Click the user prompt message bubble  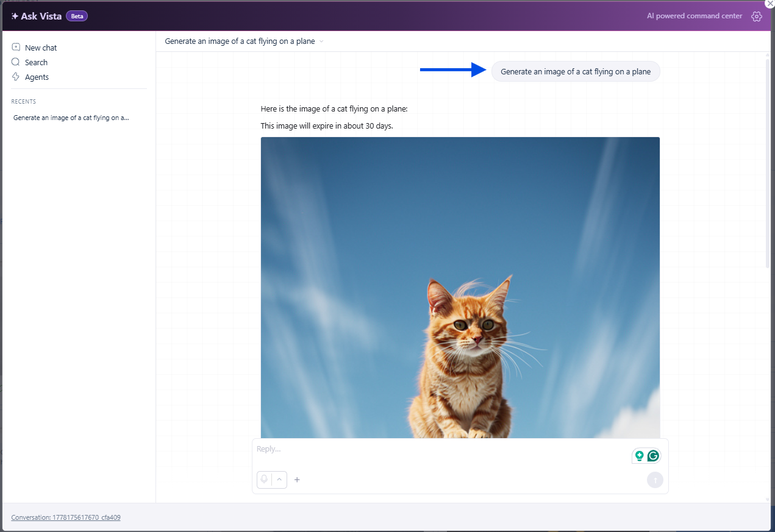[576, 71]
